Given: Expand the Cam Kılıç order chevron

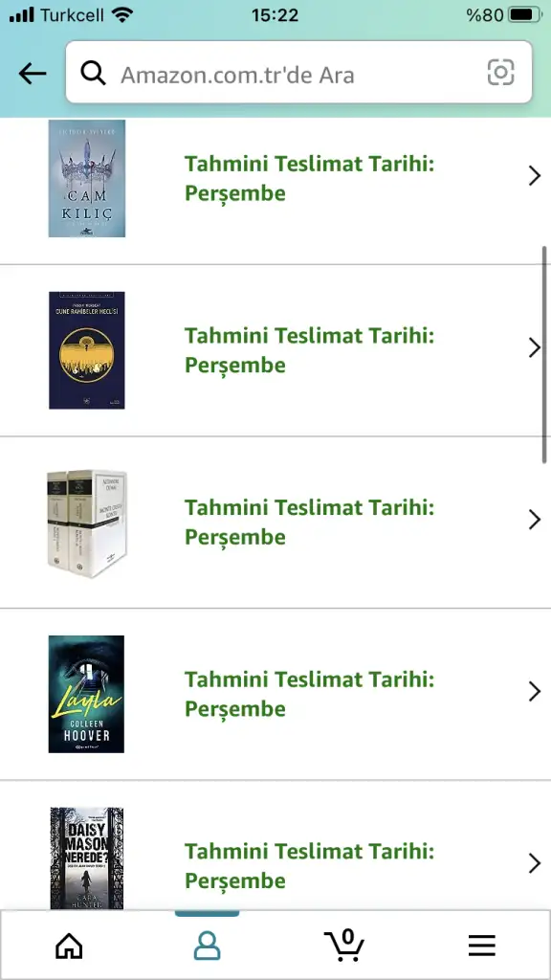Looking at the screenshot, I should [x=534, y=176].
